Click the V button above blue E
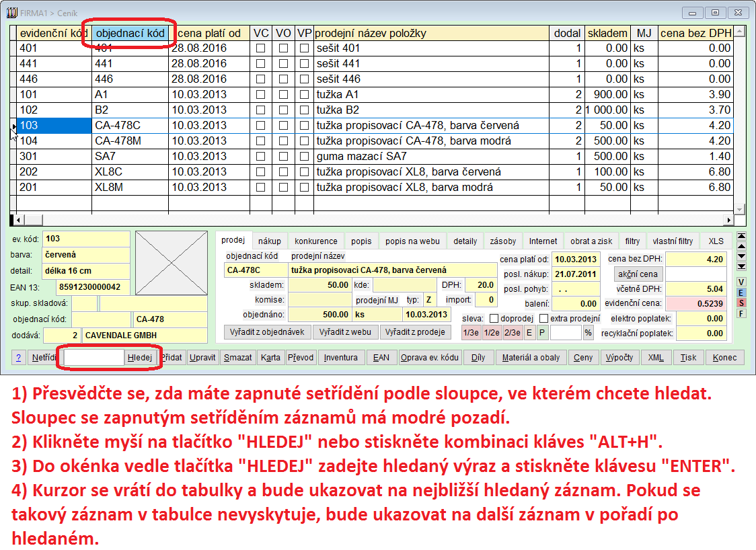Viewport: 756px width, 550px height. (741, 282)
